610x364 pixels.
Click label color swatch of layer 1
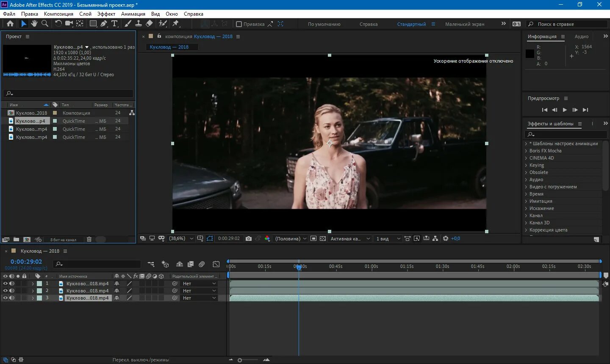point(39,284)
